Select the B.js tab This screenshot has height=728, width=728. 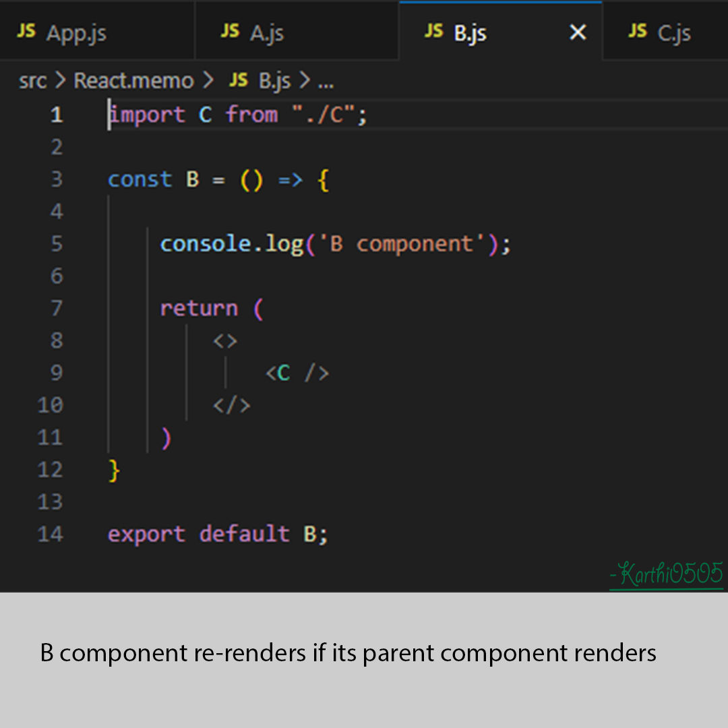pos(500,30)
